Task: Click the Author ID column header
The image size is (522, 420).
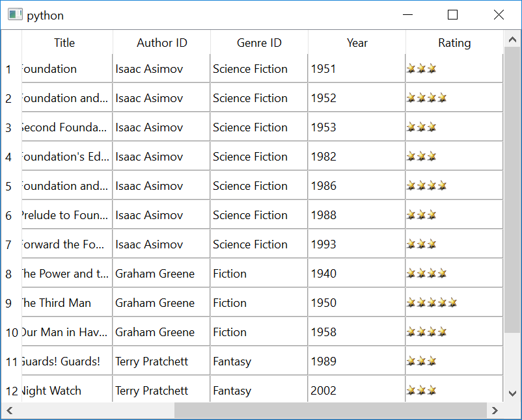Action: click(161, 43)
